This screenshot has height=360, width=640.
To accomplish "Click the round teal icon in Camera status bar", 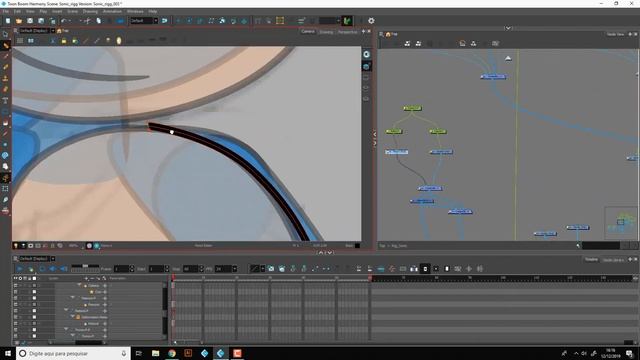I will (x=97, y=246).
